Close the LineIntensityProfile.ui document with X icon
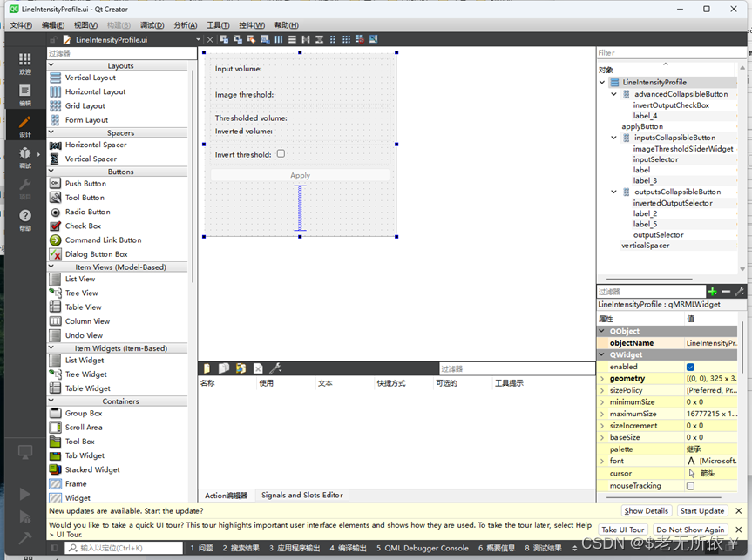Image resolution: width=752 pixels, height=560 pixels. point(210,39)
